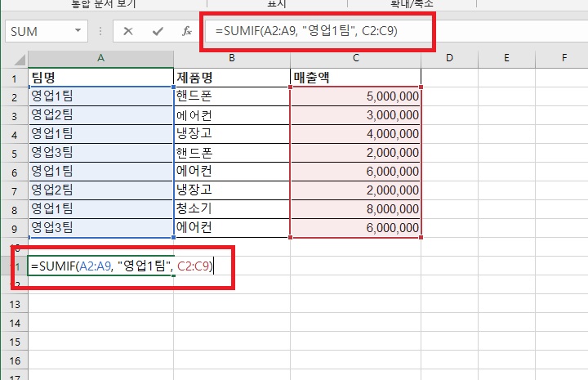Select column C header

click(x=356, y=58)
